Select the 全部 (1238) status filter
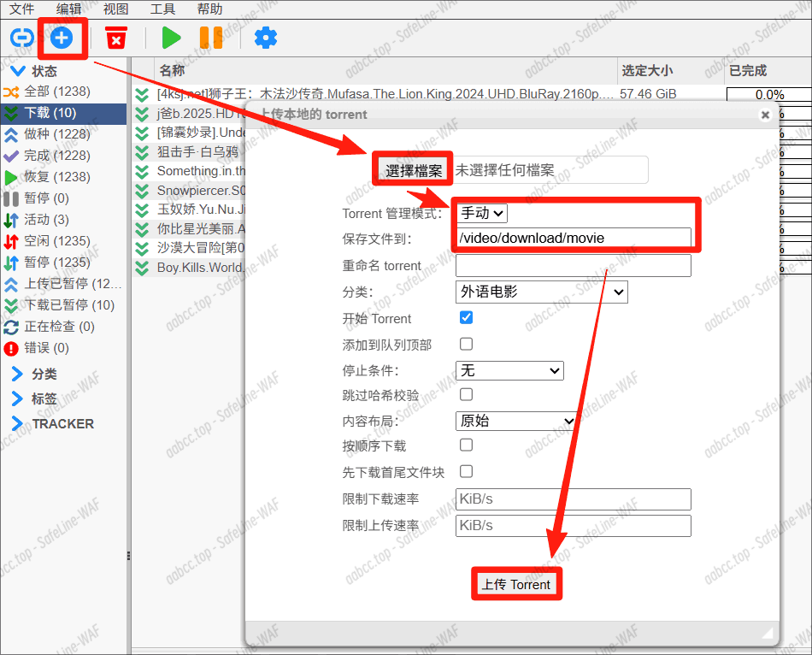The width and height of the screenshot is (812, 655). click(63, 91)
